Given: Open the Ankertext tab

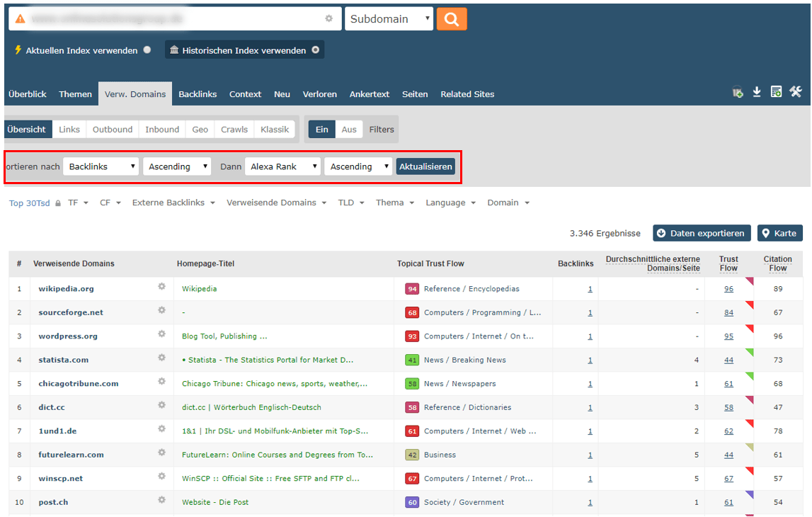Looking at the screenshot, I should (x=370, y=94).
